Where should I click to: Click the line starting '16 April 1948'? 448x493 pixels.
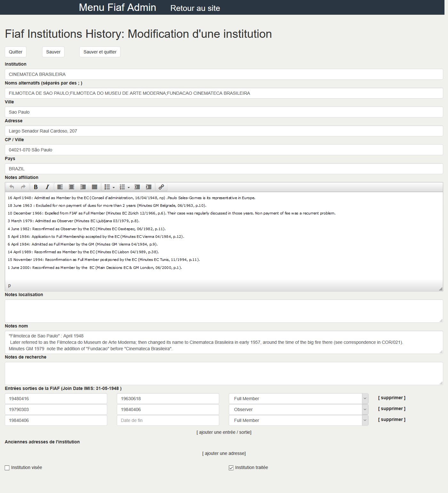point(132,198)
